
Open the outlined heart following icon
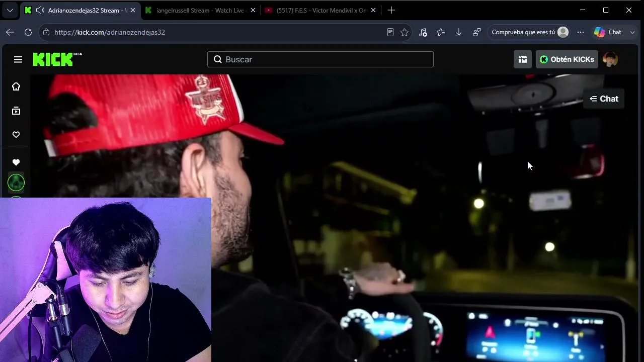(16, 135)
